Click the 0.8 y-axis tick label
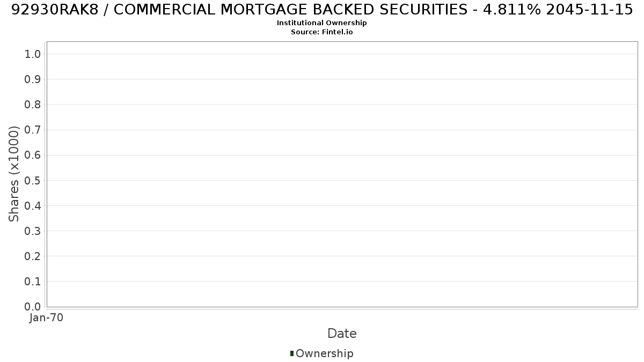The image size is (644, 362). coord(33,105)
